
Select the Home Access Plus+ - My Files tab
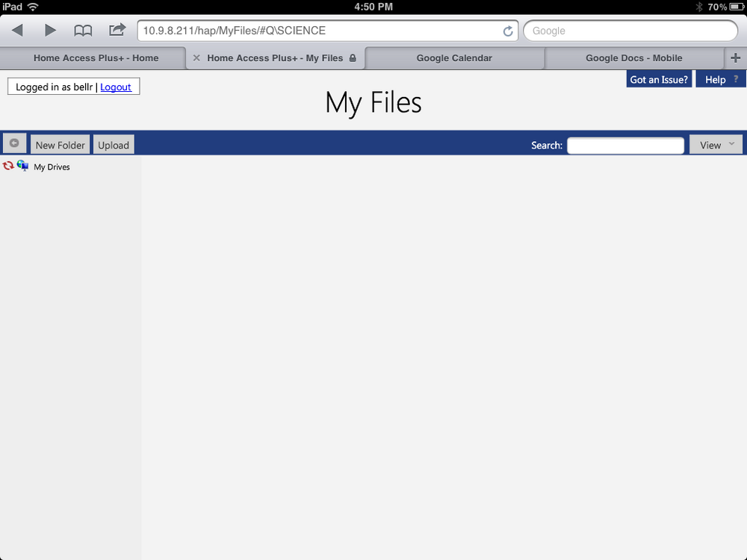point(275,58)
